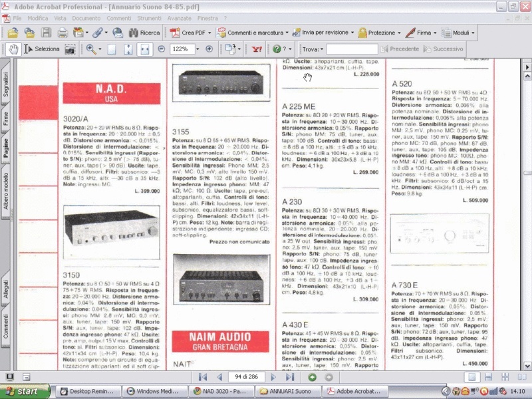Click the page number field 94 di 286
This screenshot has width=532, height=399.
click(246, 377)
